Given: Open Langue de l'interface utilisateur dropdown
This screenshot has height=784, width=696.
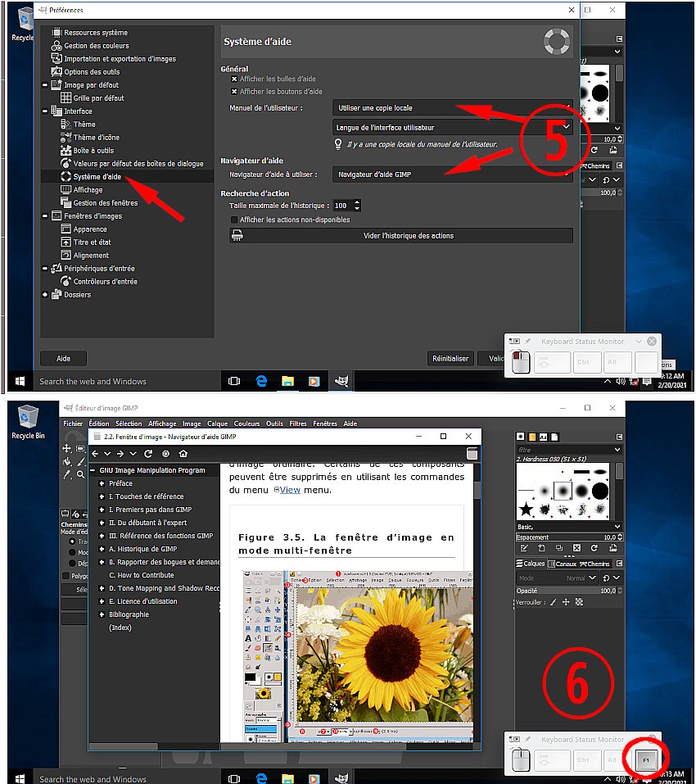Looking at the screenshot, I should (452, 128).
